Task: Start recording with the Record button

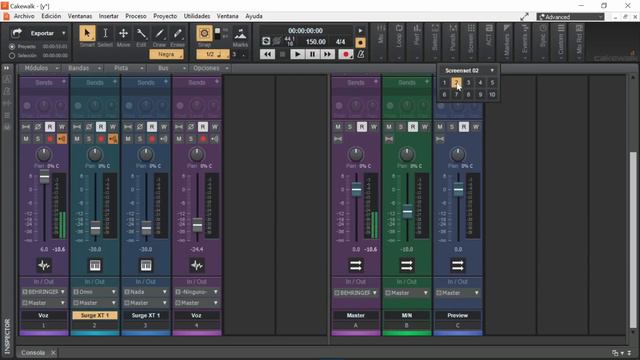Action: coord(346,54)
